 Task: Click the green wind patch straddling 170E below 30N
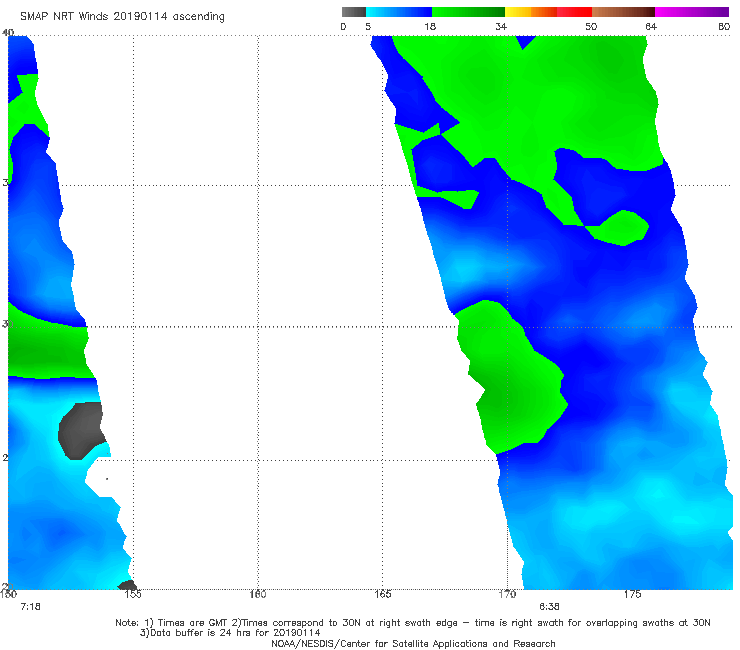[x=512, y=377]
